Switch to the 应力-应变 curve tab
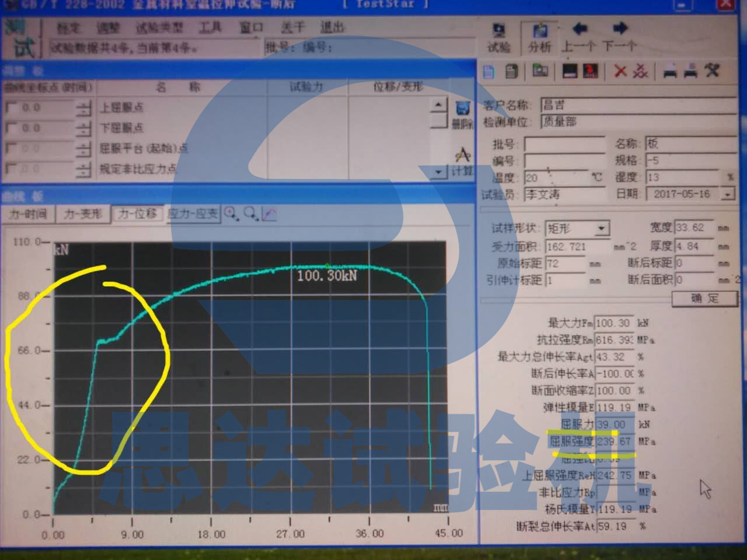This screenshot has width=747, height=560. point(193,213)
